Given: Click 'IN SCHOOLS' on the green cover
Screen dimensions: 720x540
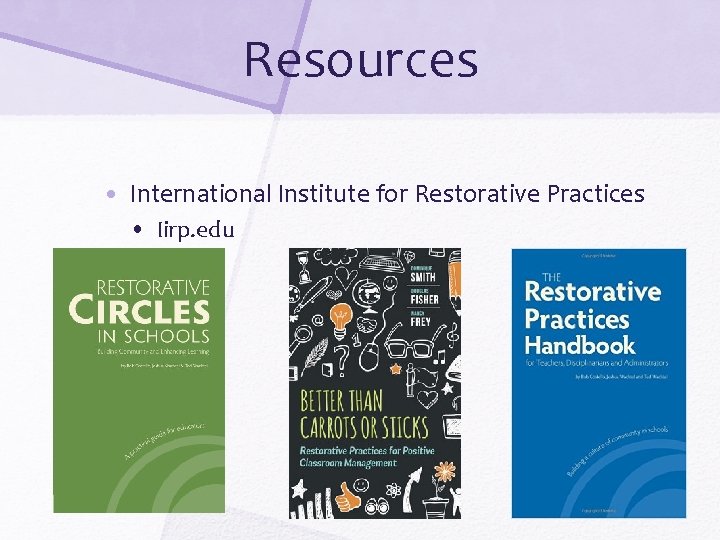Looking at the screenshot, I should (154, 336).
